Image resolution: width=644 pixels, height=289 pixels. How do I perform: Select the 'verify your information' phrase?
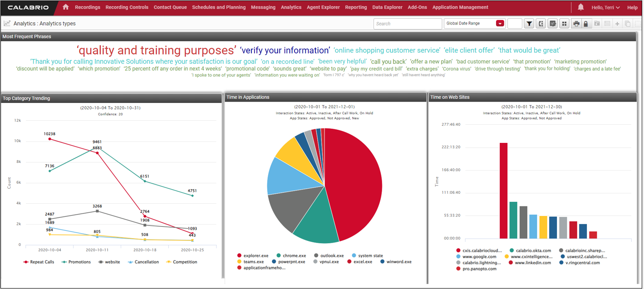[x=285, y=50]
